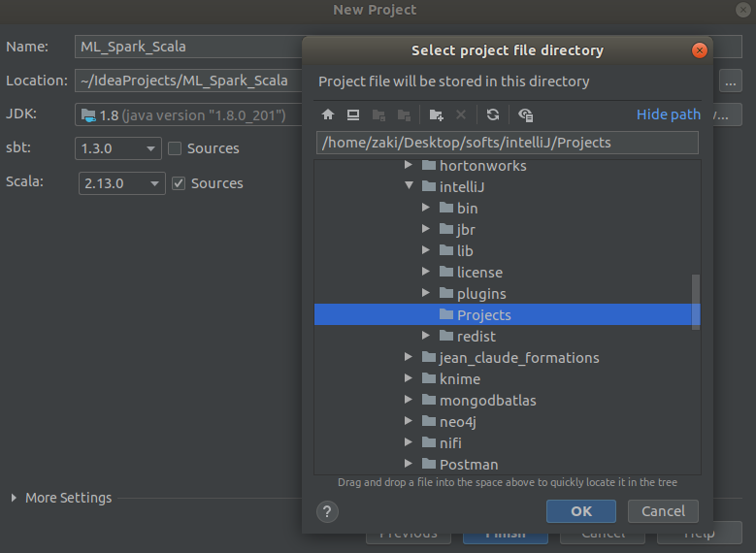Expand the neo4j folder node
The height and width of the screenshot is (553, 756).
click(409, 420)
